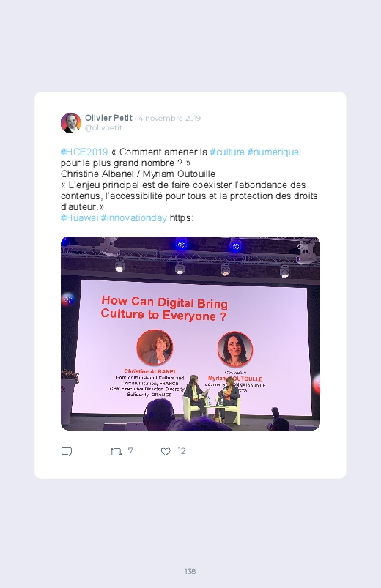Click the like count 12
This screenshot has height=588, width=381.
pyautogui.click(x=182, y=451)
